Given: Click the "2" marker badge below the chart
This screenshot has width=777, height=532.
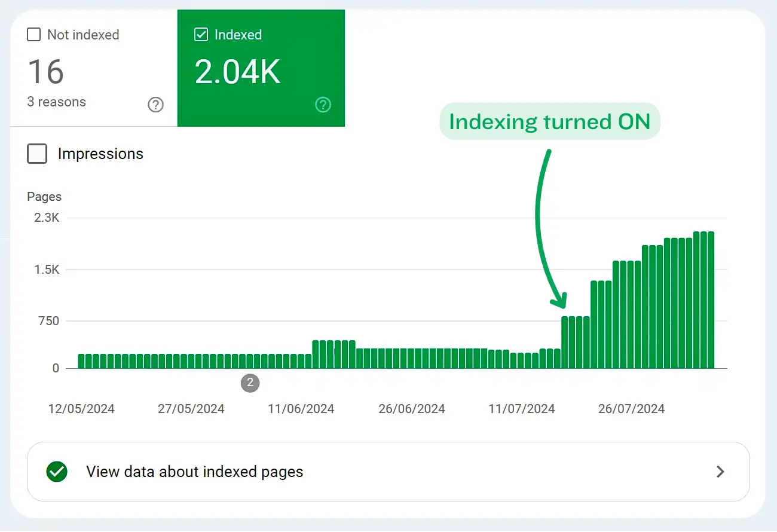Looking at the screenshot, I should (250, 383).
